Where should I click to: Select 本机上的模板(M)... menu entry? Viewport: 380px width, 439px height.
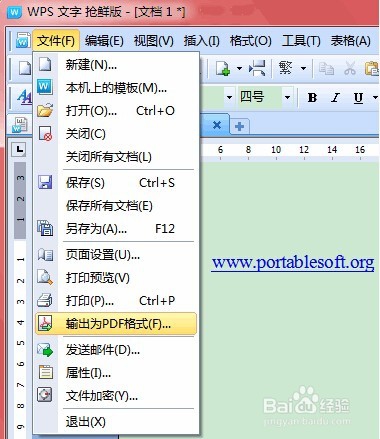click(x=115, y=88)
